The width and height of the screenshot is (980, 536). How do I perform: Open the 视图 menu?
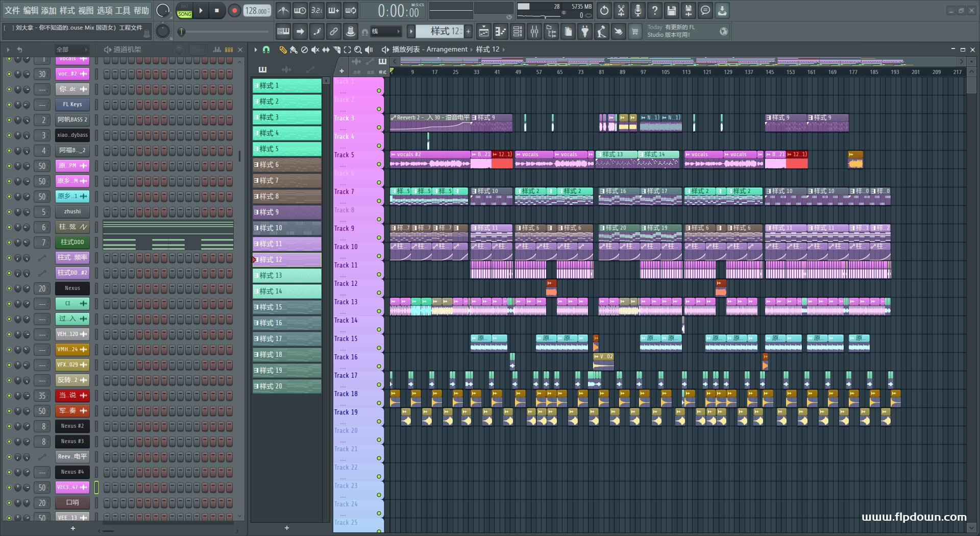tap(86, 10)
